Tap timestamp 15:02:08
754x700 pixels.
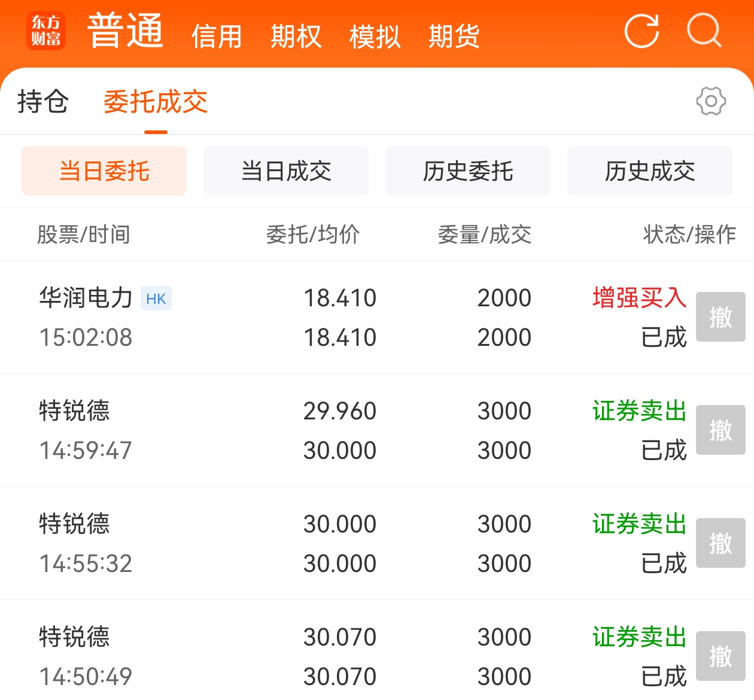pos(86,337)
